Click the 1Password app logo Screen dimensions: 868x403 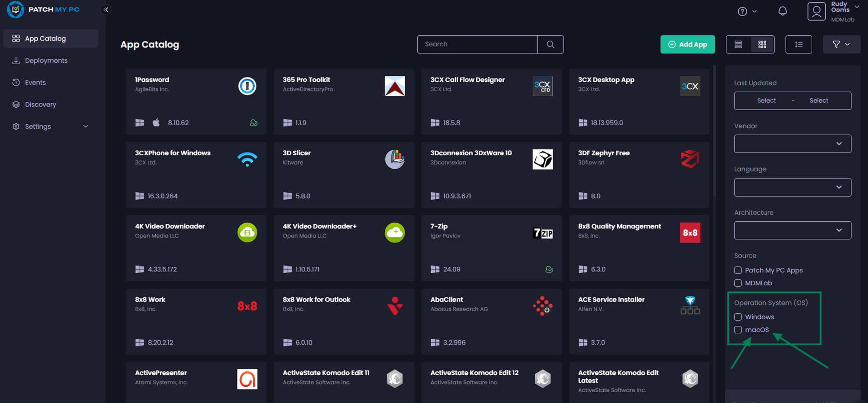pos(247,86)
